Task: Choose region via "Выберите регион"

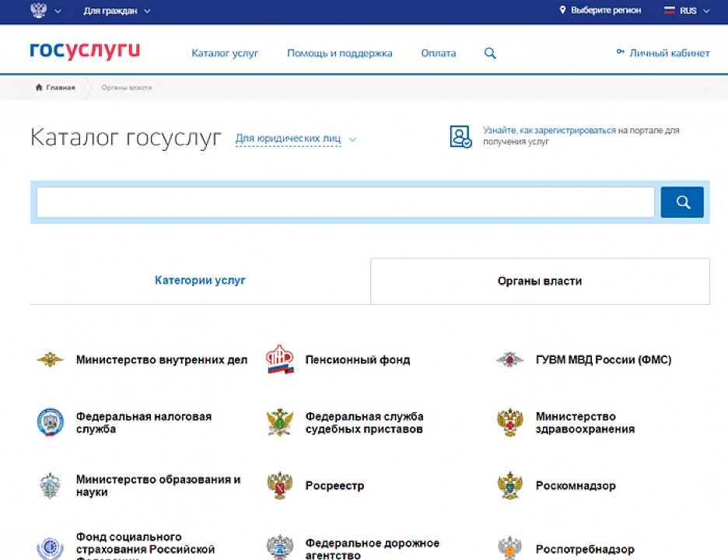Action: [605, 10]
